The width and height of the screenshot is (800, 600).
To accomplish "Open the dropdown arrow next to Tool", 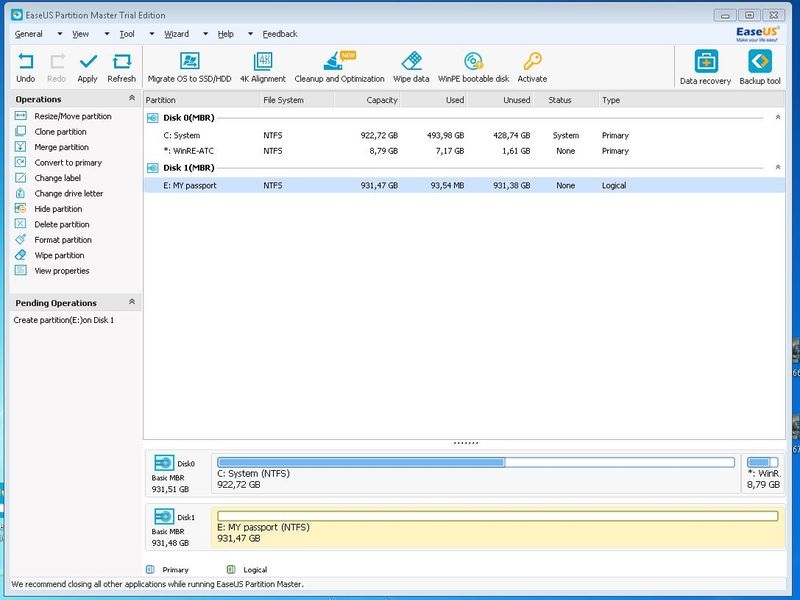I will coord(152,34).
